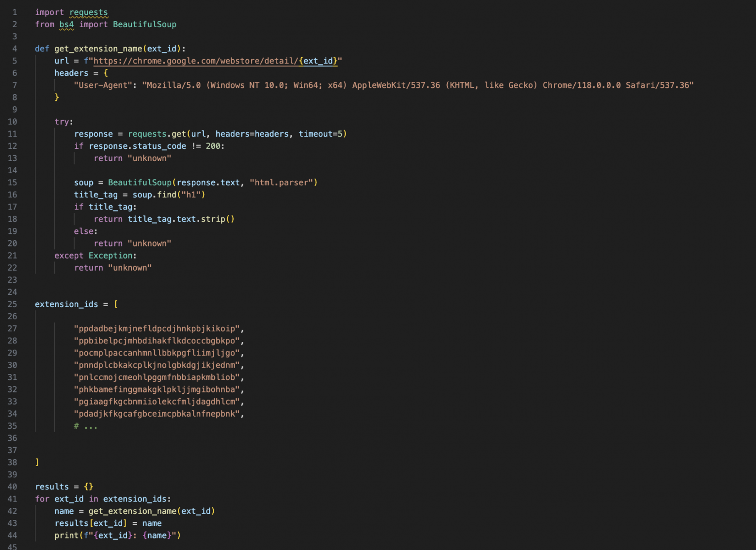The width and height of the screenshot is (756, 550).
Task: Click 'title_tag.text.strip()' on line 18
Action: tap(181, 219)
